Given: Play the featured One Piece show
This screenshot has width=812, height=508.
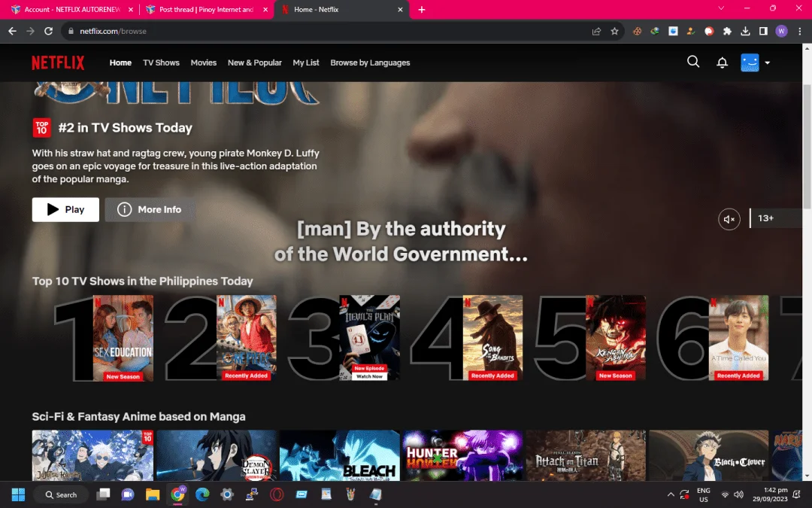Looking at the screenshot, I should click(x=65, y=209).
